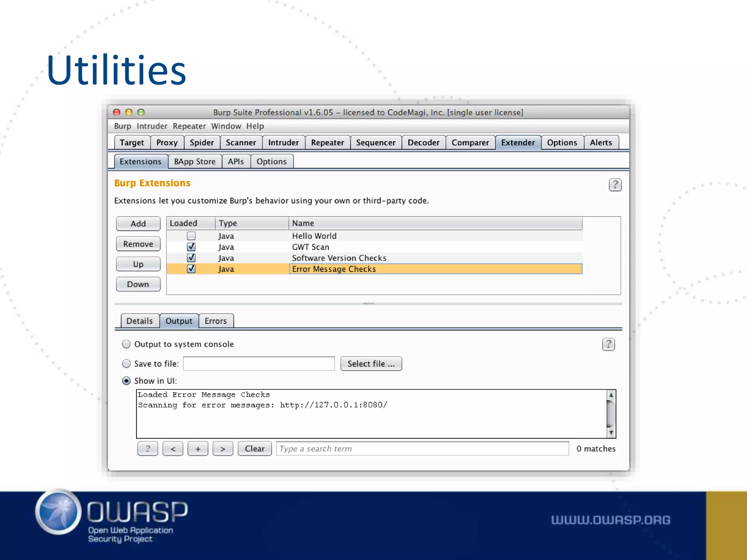The width and height of the screenshot is (747, 560).
Task: Uncheck GWT Scan loaded checkbox
Action: pos(191,247)
